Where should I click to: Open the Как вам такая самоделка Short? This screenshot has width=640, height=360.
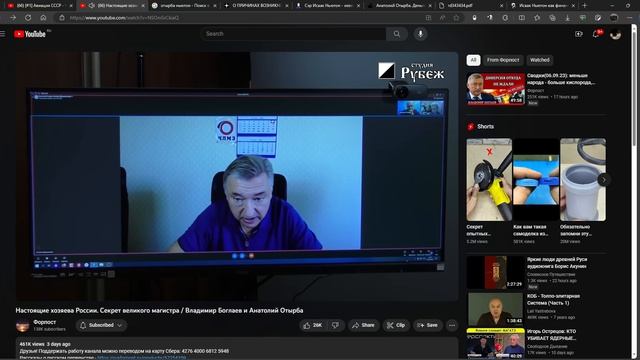point(536,180)
